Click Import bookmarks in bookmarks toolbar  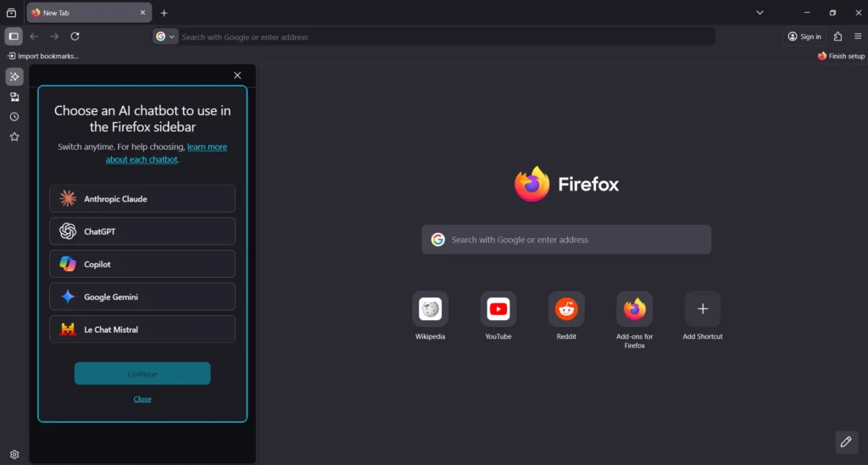coord(42,56)
